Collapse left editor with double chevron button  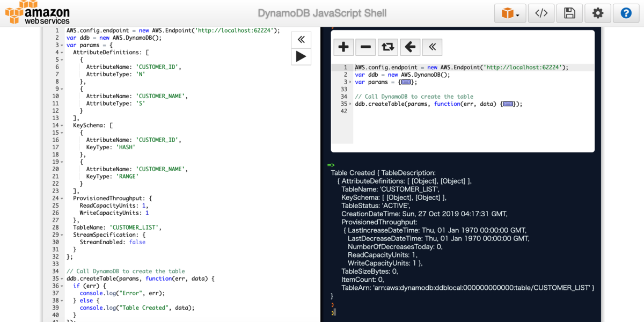point(301,39)
